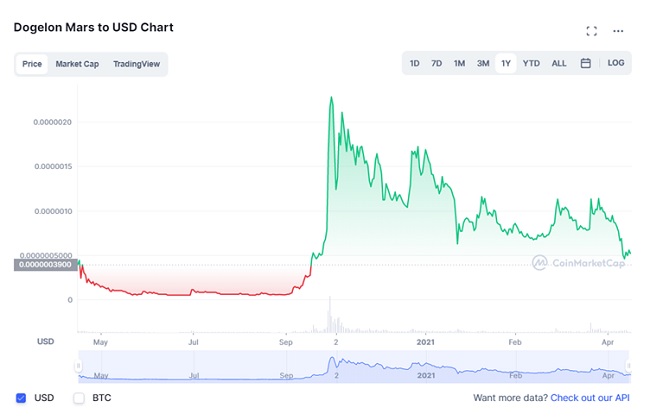650x420 pixels.
Task: Open fullscreen chart view icon
Action: point(591,31)
